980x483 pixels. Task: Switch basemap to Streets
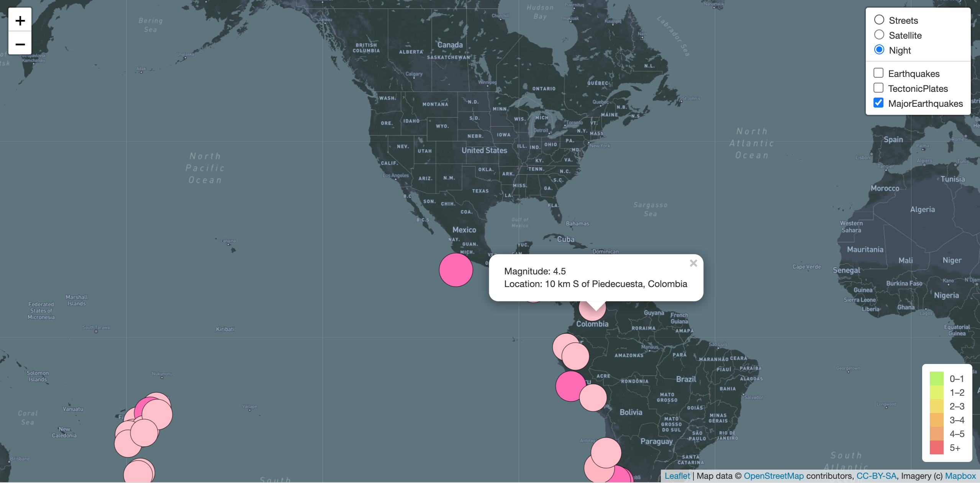pyautogui.click(x=879, y=20)
